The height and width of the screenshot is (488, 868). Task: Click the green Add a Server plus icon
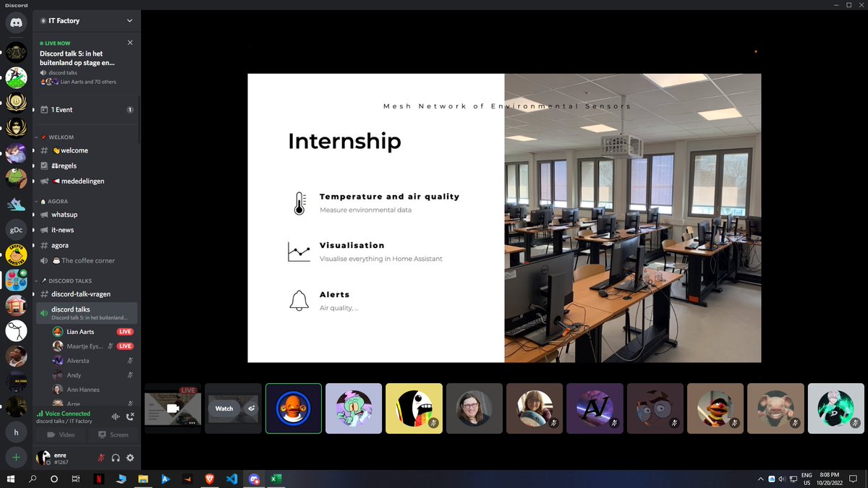point(16,458)
